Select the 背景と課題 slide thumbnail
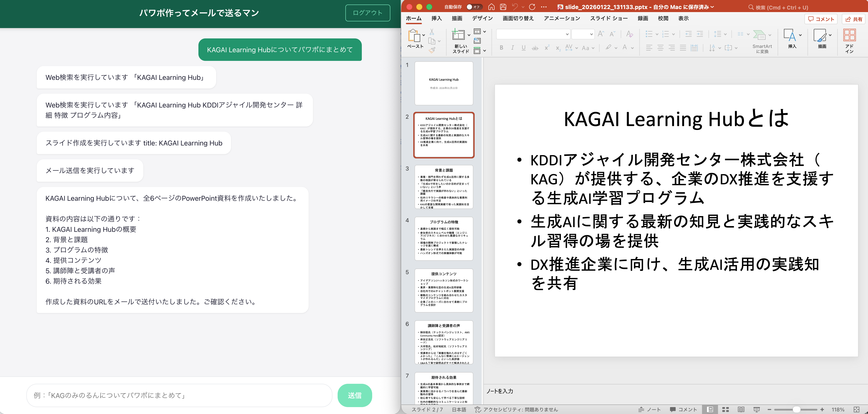 click(444, 187)
